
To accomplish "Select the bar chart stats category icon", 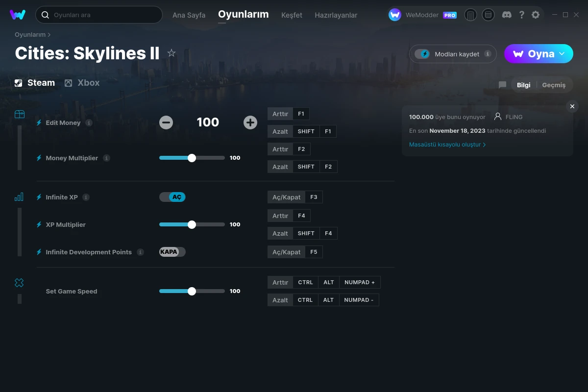I will (x=19, y=197).
